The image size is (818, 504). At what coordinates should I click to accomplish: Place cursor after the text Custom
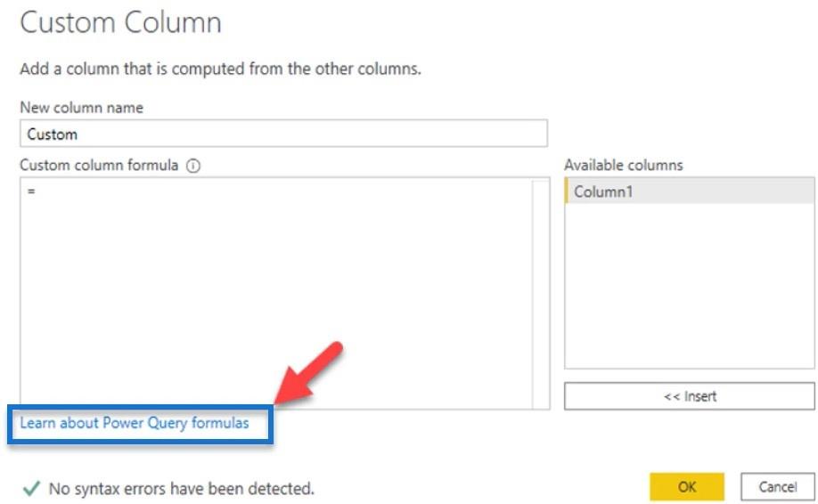(78, 134)
